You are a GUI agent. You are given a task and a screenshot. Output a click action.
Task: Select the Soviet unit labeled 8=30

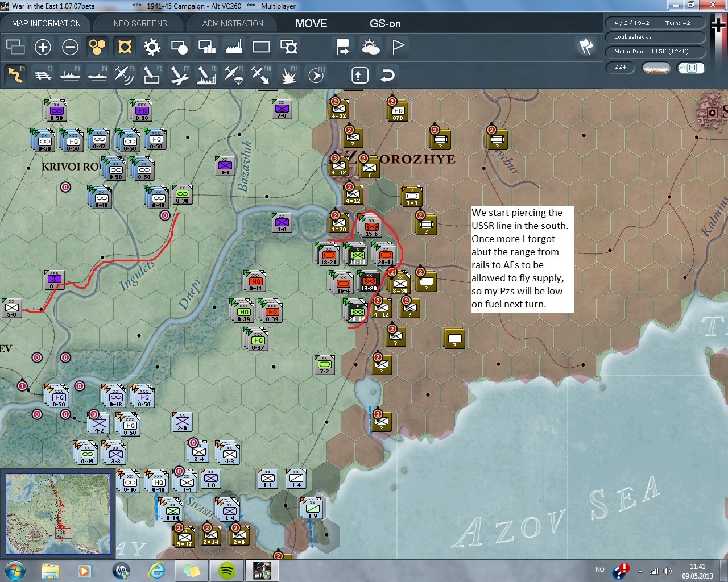pyautogui.click(x=400, y=283)
